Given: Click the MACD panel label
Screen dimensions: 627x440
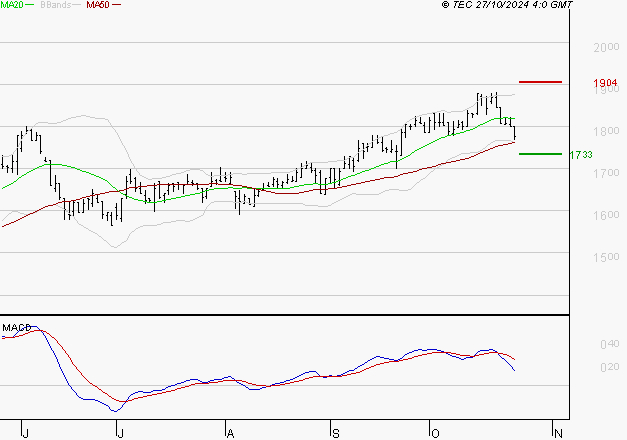Looking at the screenshot, I should (16, 328).
